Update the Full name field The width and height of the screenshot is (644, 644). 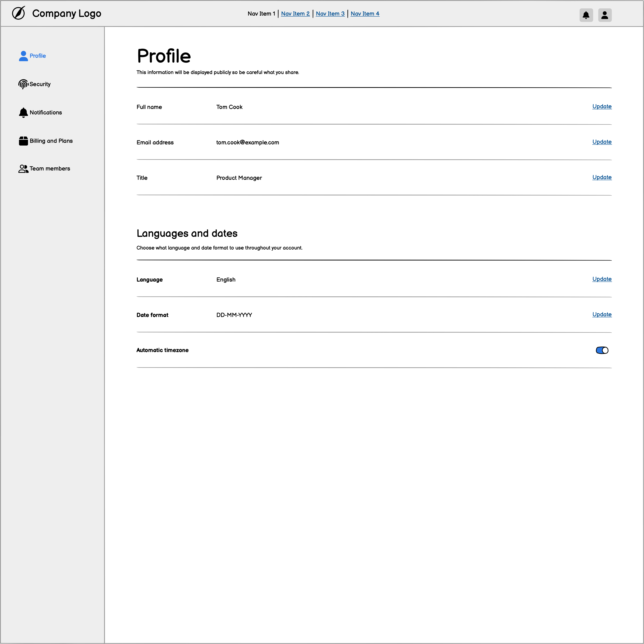[x=602, y=106]
